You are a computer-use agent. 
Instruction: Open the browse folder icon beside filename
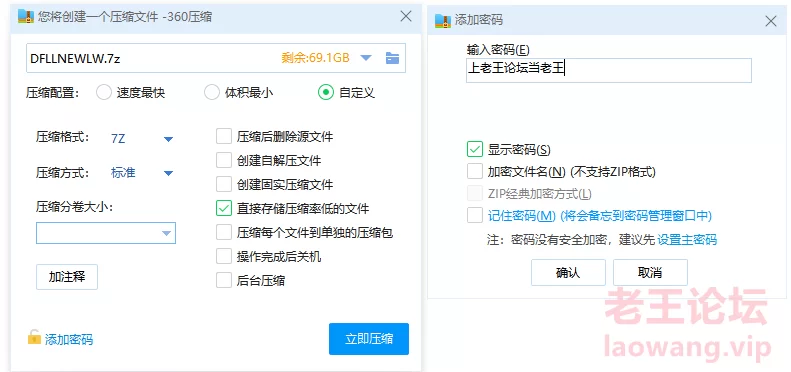click(392, 58)
